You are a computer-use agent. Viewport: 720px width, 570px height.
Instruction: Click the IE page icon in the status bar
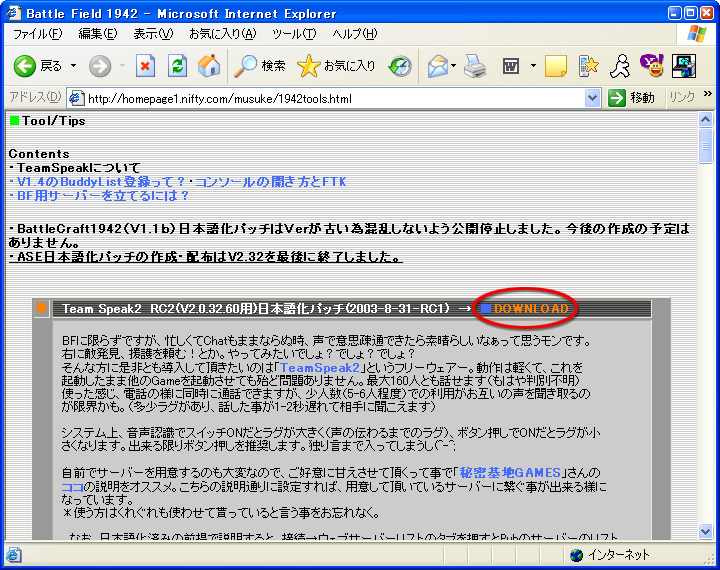coord(14,555)
